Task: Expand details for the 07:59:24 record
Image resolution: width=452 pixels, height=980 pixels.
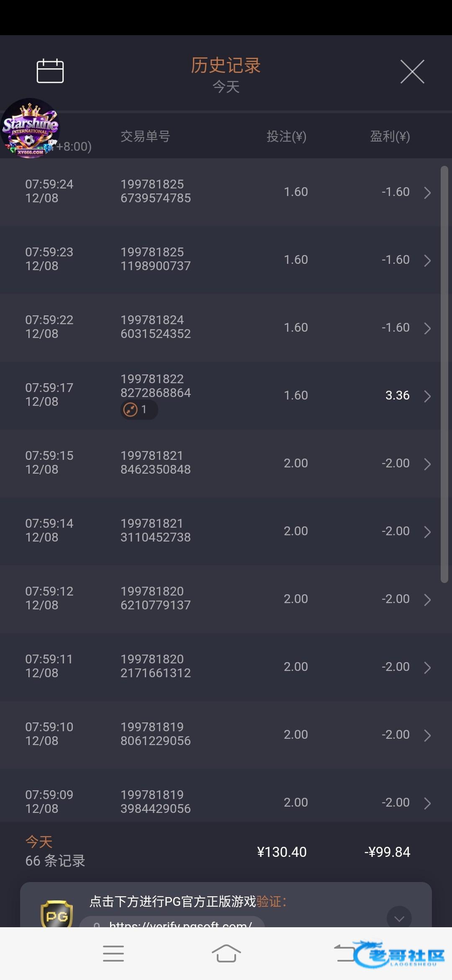Action: tap(427, 193)
